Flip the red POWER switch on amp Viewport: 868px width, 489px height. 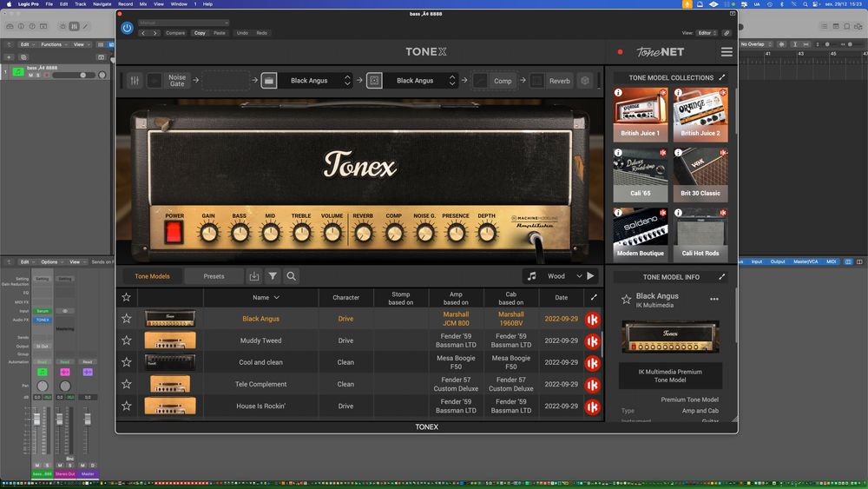tap(174, 232)
